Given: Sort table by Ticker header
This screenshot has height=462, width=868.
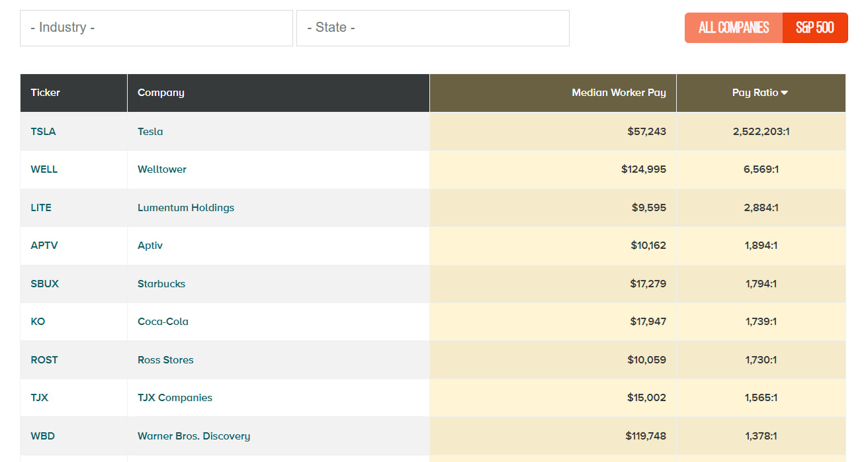Looking at the screenshot, I should coord(45,93).
